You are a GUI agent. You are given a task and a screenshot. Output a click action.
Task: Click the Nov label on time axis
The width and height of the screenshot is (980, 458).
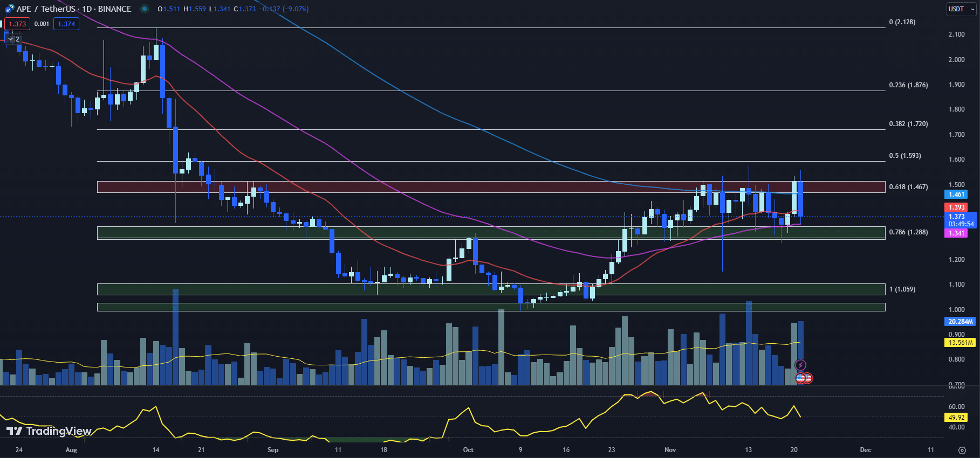[x=670, y=450]
